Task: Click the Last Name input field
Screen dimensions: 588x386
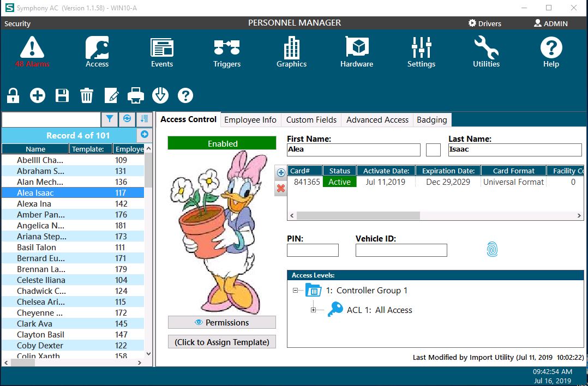Action: (x=515, y=150)
